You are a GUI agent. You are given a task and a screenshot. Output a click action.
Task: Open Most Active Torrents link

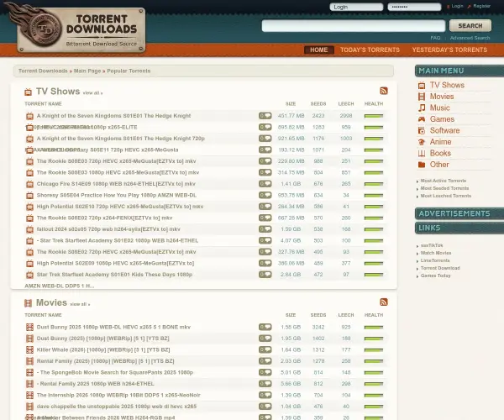(x=444, y=181)
